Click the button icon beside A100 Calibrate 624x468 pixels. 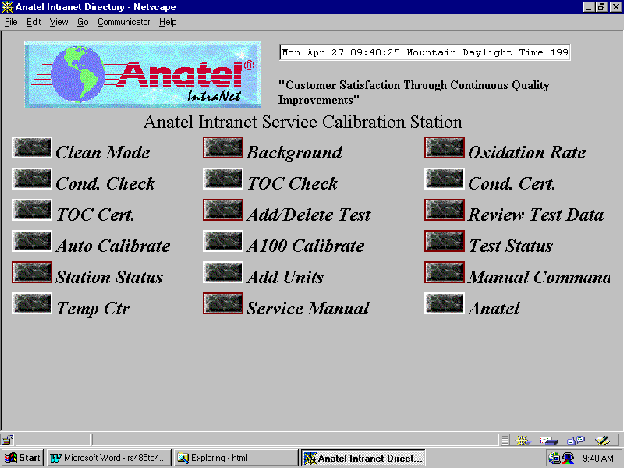223,241
